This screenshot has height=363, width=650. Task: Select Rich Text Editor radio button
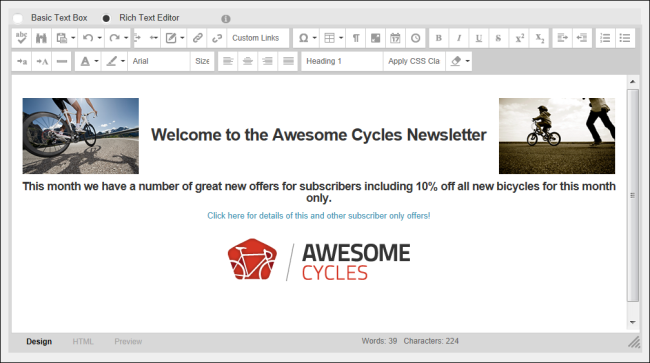tap(106, 18)
